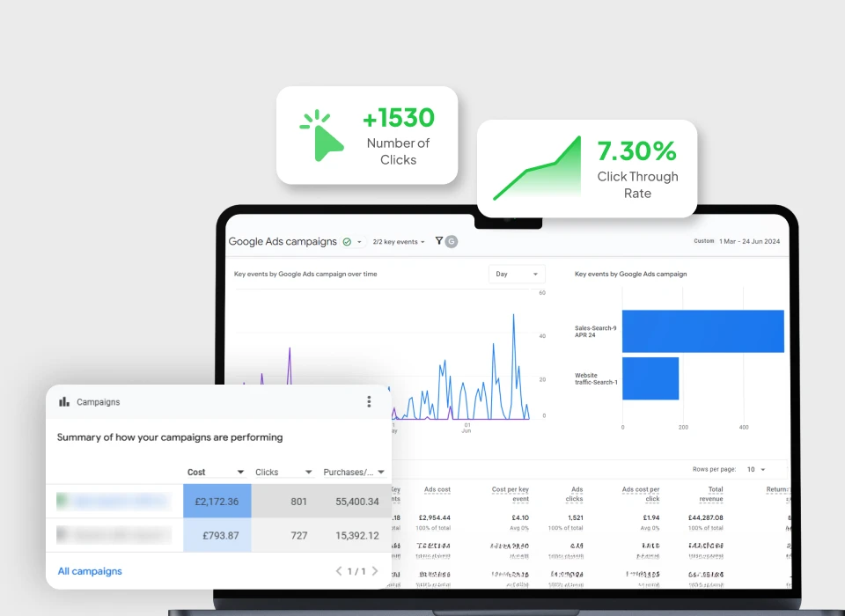Open the Clicks column dropdown

tap(308, 472)
